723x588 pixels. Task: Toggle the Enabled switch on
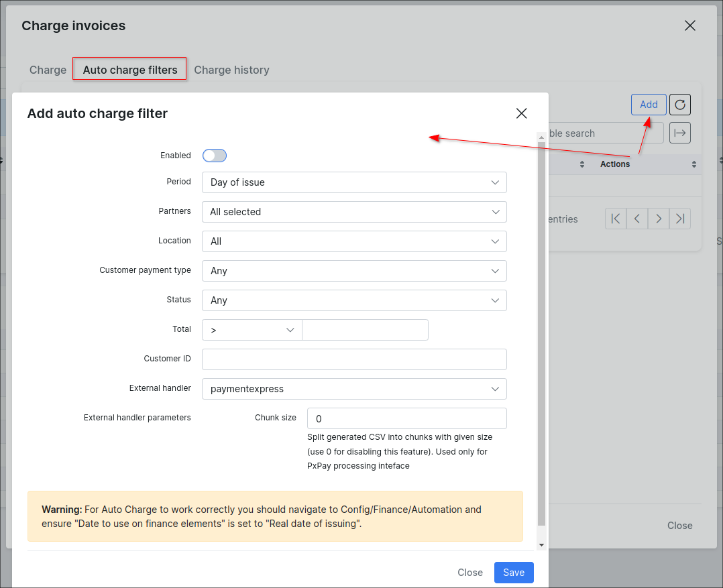click(215, 156)
